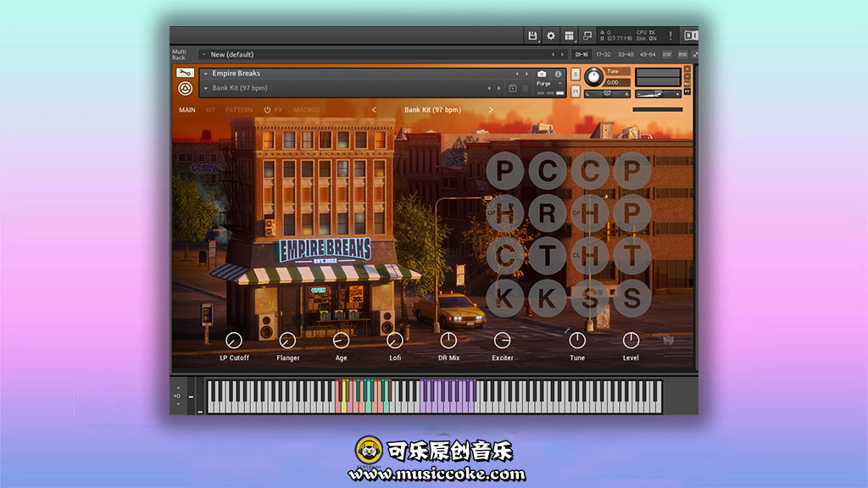Screen dimensions: 868x488
Task: Open the Empire Breaks instrument dropdown
Action: point(206,74)
